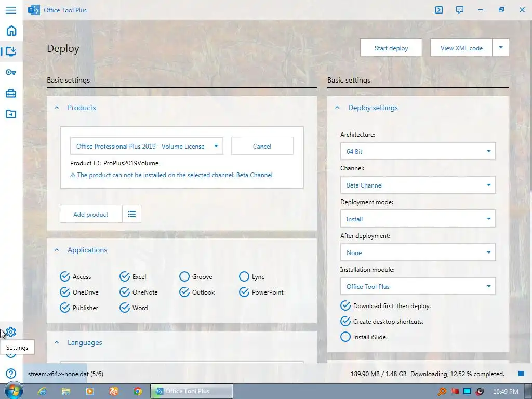Cancel the product selection
This screenshot has width=532, height=399.
[262, 146]
